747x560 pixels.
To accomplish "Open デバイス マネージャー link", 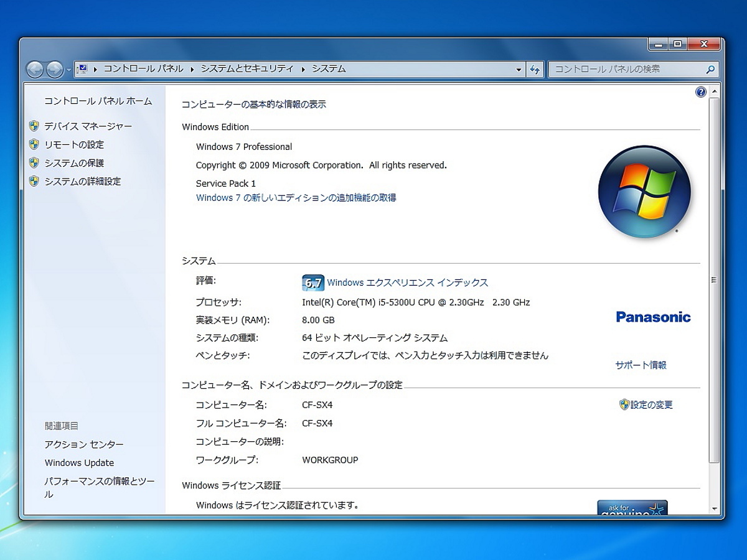I will pos(88,126).
